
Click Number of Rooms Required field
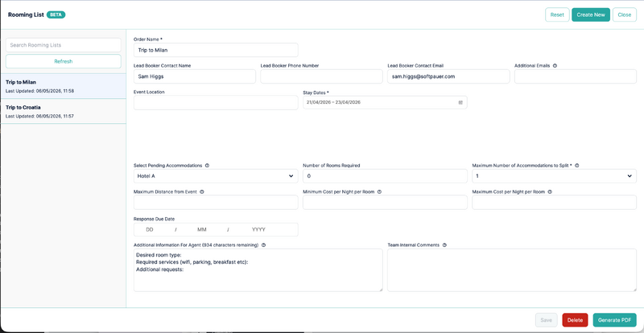click(x=385, y=176)
